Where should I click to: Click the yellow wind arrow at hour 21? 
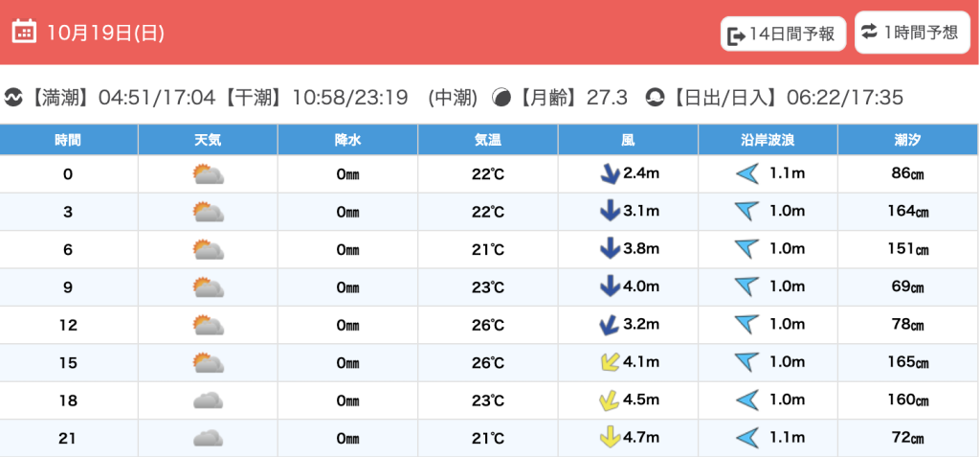[x=609, y=438]
